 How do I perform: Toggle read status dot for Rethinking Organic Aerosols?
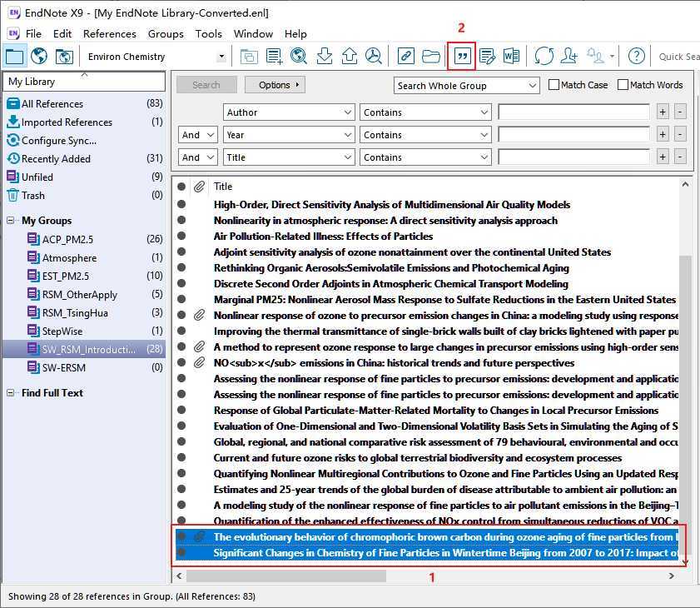181,267
